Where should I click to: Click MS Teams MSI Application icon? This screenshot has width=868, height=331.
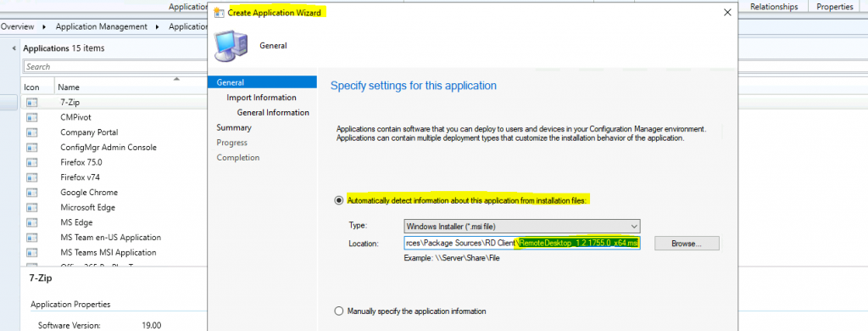point(31,252)
